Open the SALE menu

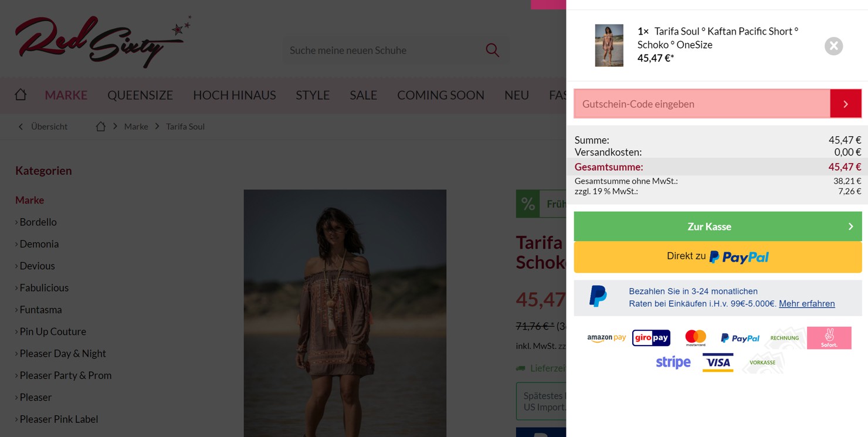[x=364, y=95]
